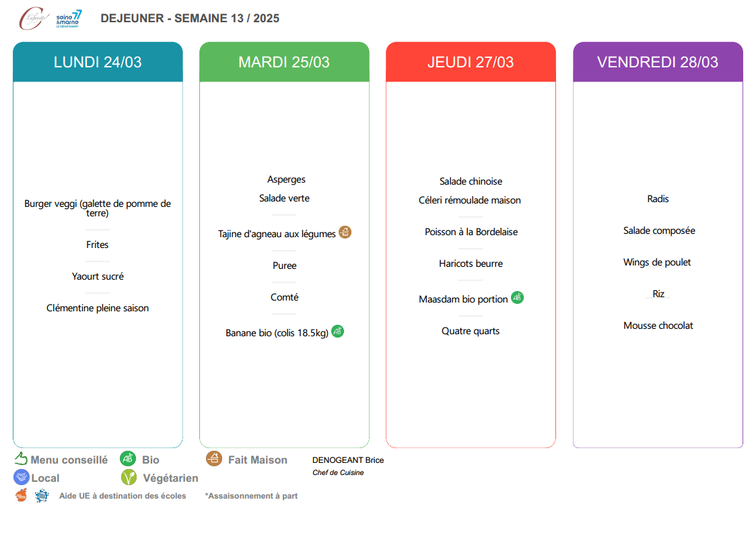Image resolution: width=756 pixels, height=535 pixels.
Task: Click the Poisson à la Bordelaise item
Action: point(471,232)
